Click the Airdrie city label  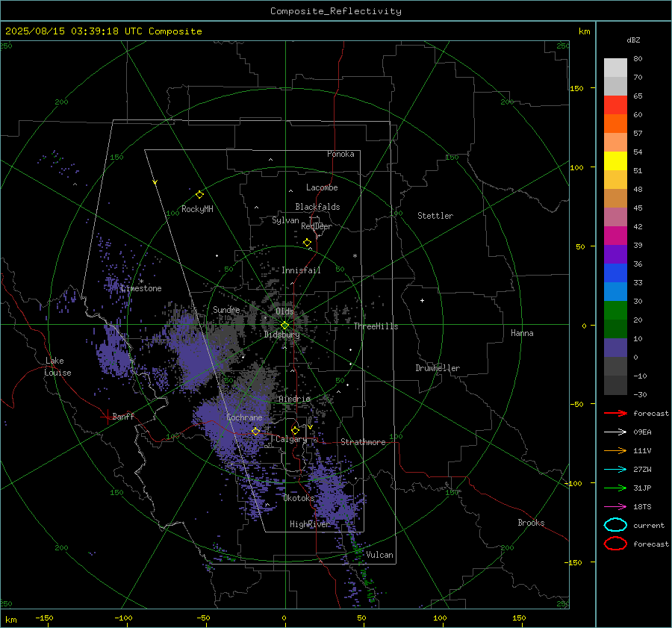point(294,399)
